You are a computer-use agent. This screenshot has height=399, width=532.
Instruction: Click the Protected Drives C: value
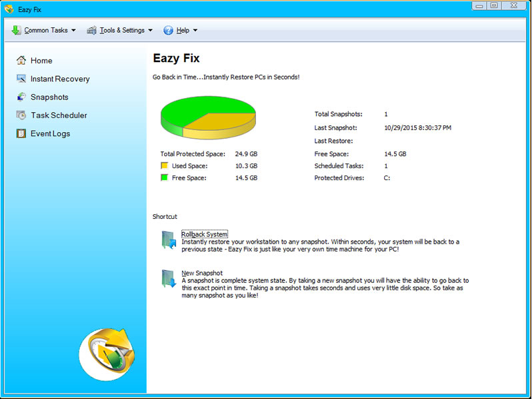pyautogui.click(x=387, y=177)
